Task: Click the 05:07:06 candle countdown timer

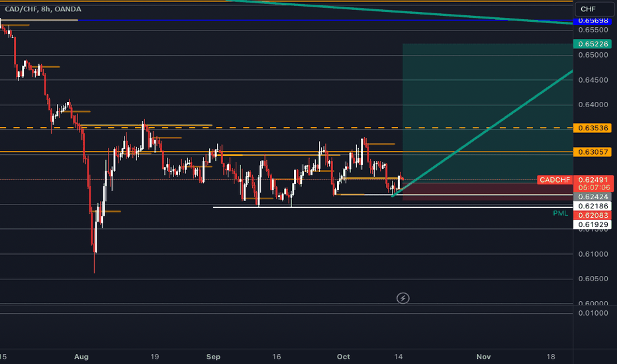Action: (593, 188)
